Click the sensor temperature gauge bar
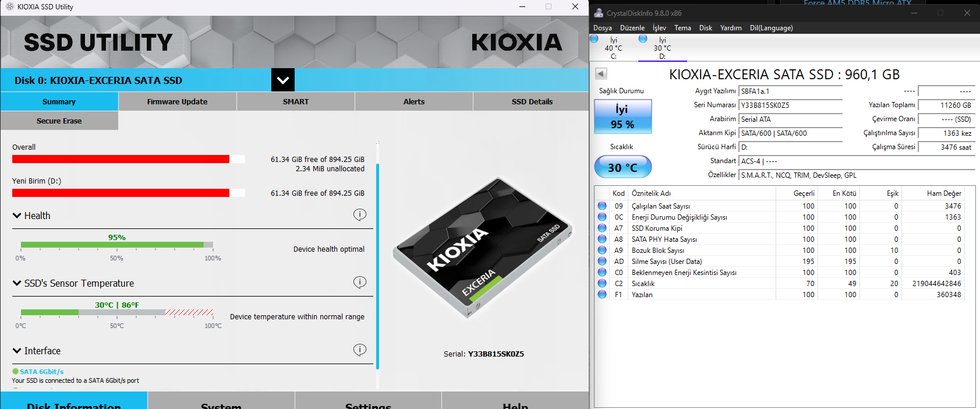Image resolution: width=980 pixels, height=409 pixels. point(117,312)
